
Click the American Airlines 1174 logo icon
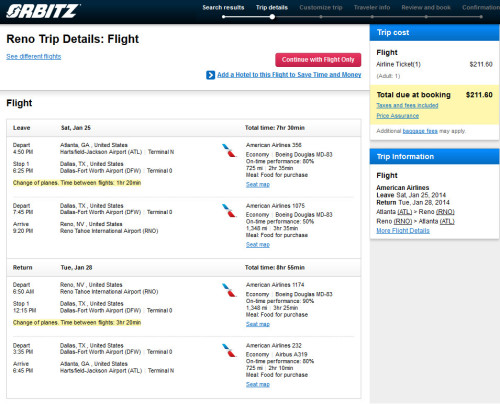pos(229,290)
